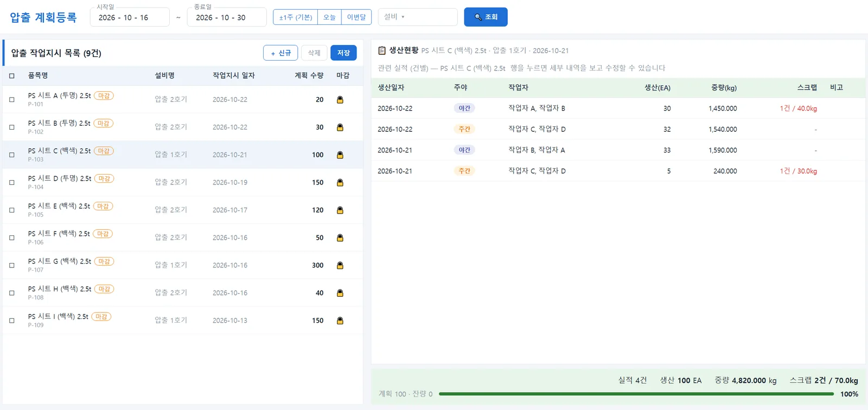
Task: Check the box for PS 시트 B (투명) 2.5t
Action: pos(12,127)
